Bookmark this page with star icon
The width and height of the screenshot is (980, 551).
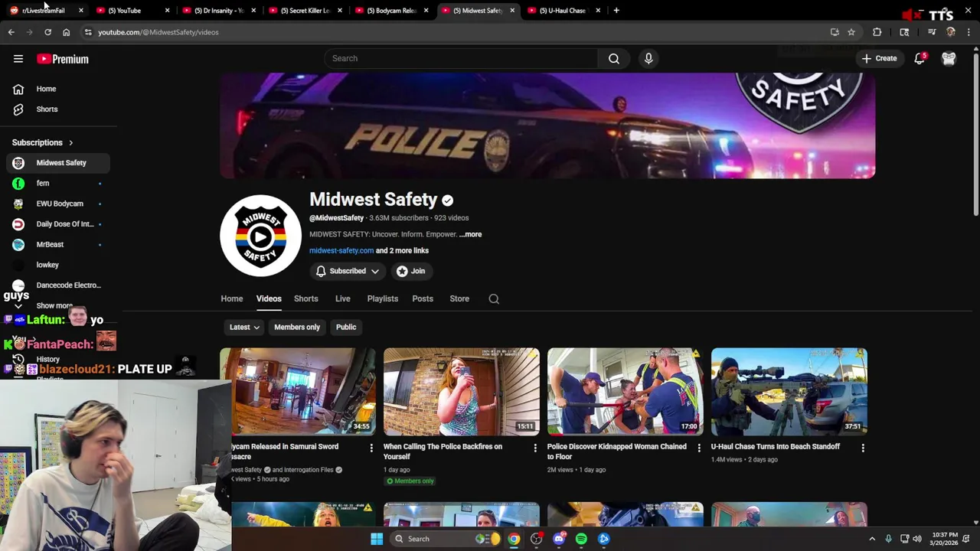[851, 32]
